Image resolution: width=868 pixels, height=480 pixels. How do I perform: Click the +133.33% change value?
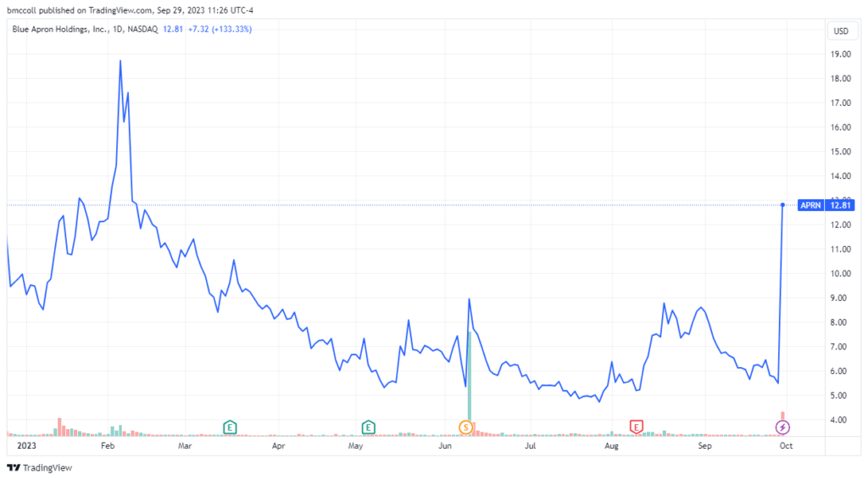231,30
